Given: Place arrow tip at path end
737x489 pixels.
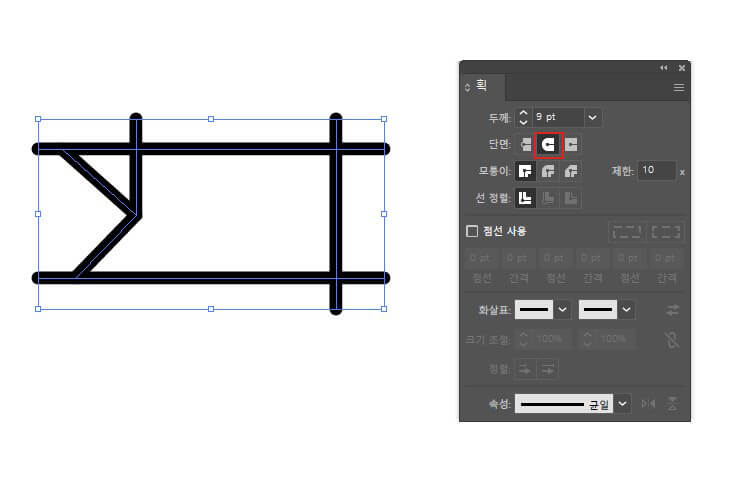Looking at the screenshot, I should pos(548,370).
